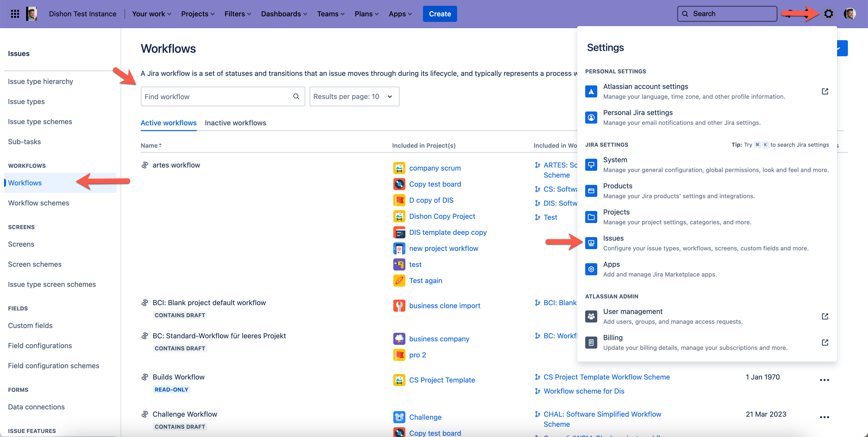Viewport: 868px width, 437px height.
Task: Open the Dashboards dropdown menu
Action: [284, 14]
